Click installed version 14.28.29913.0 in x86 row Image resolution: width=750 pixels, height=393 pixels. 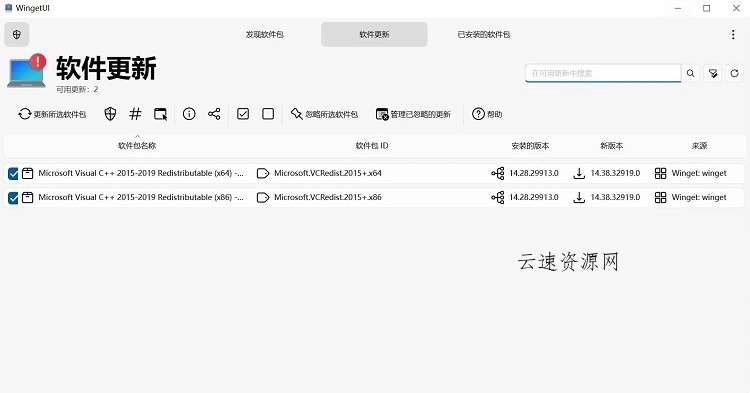(x=534, y=197)
